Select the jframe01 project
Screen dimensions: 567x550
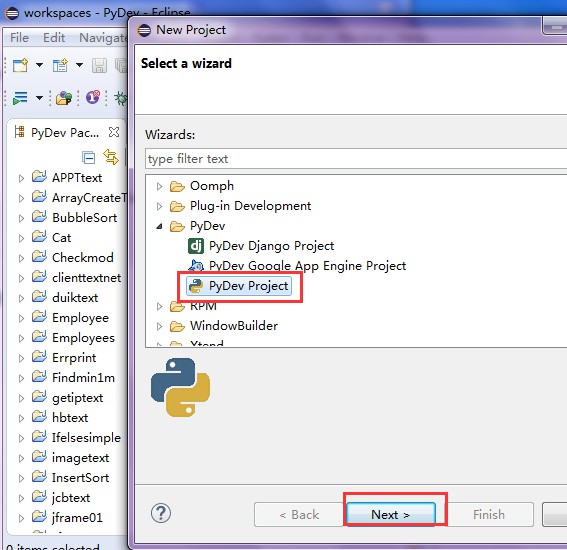click(77, 517)
